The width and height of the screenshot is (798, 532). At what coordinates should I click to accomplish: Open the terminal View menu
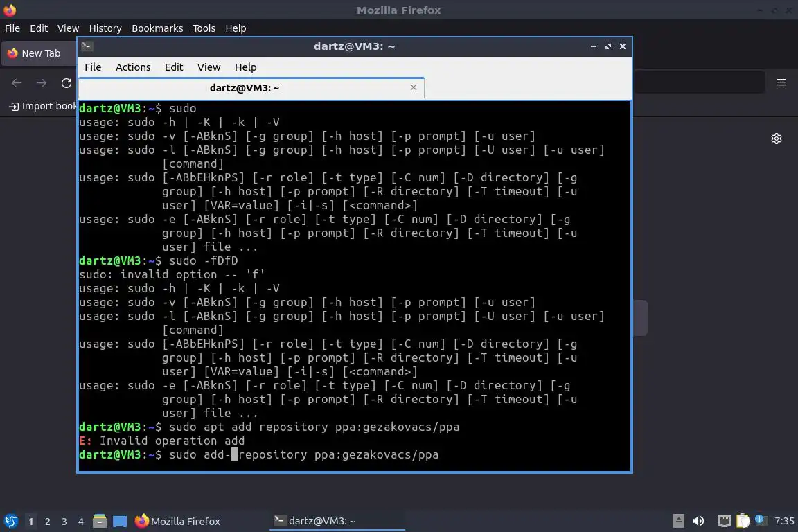coord(209,67)
